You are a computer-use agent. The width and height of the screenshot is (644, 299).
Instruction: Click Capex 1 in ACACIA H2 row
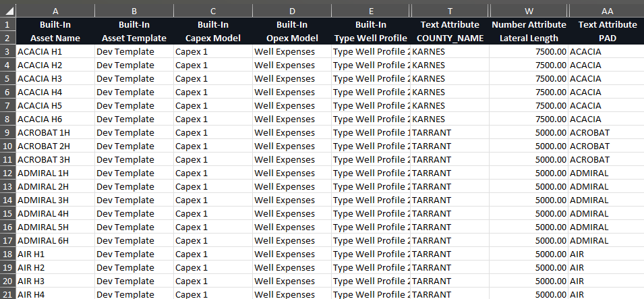coord(213,65)
